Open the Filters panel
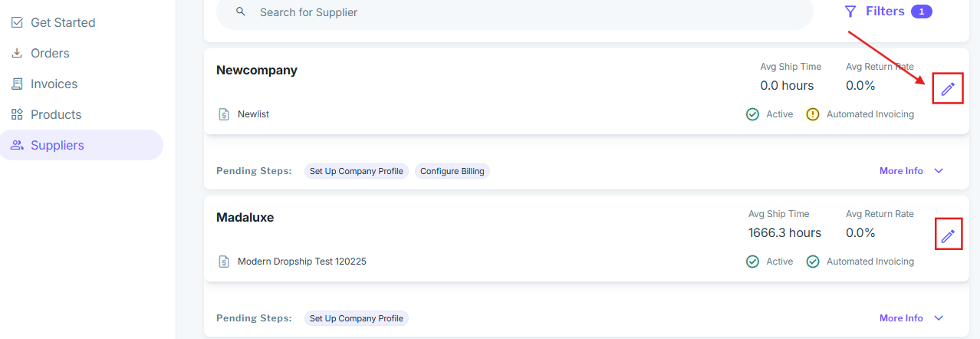The image size is (980, 339). (885, 12)
